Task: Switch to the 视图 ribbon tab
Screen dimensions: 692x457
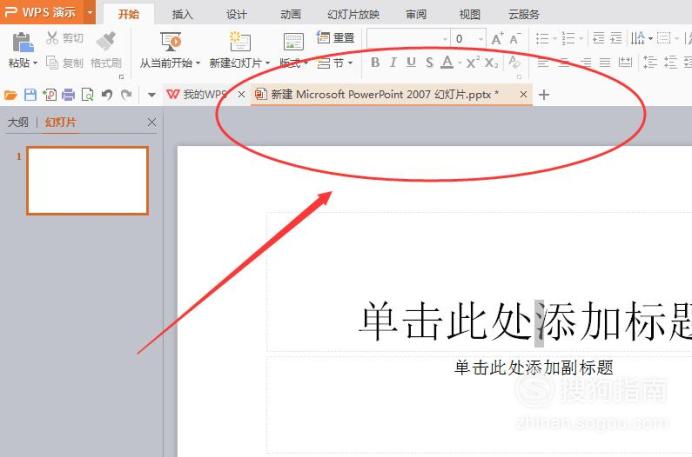Action: point(470,15)
